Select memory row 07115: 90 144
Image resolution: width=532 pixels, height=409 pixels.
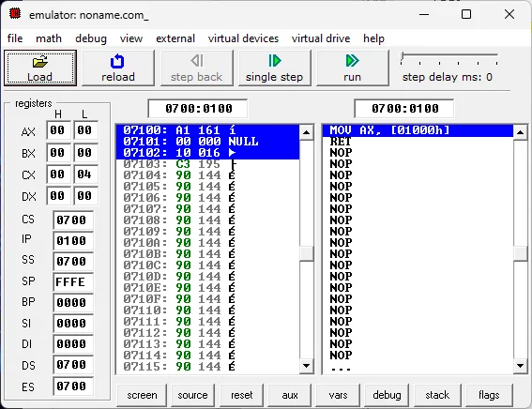coord(207,367)
